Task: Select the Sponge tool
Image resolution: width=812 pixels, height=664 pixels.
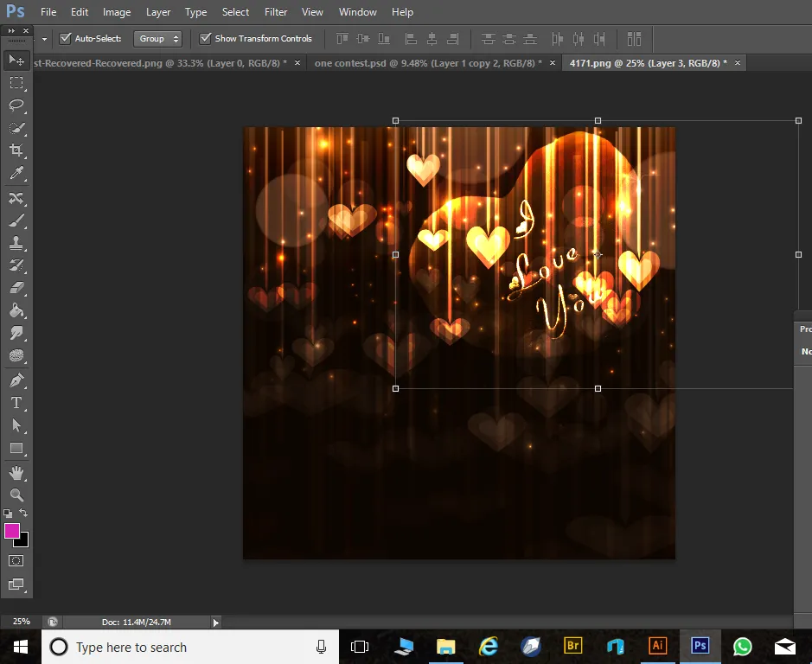Action: (16, 355)
